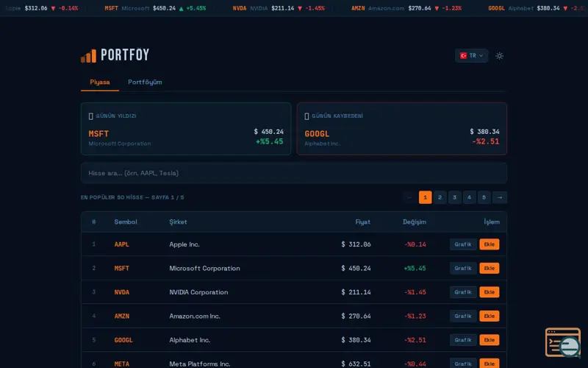Add AAPL with the Ekle button
The image size is (588, 368).
click(490, 244)
